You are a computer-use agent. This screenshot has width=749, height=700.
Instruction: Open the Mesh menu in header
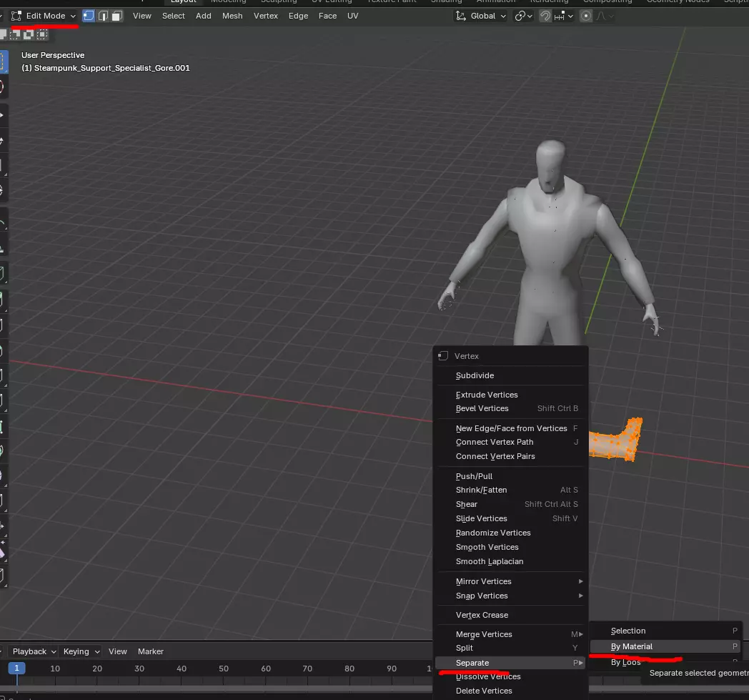pos(232,16)
